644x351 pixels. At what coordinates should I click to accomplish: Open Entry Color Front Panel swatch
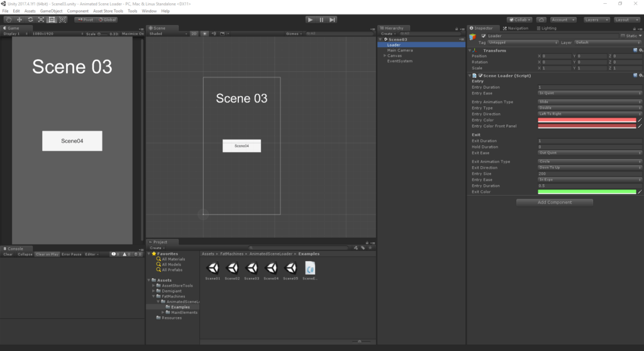587,126
